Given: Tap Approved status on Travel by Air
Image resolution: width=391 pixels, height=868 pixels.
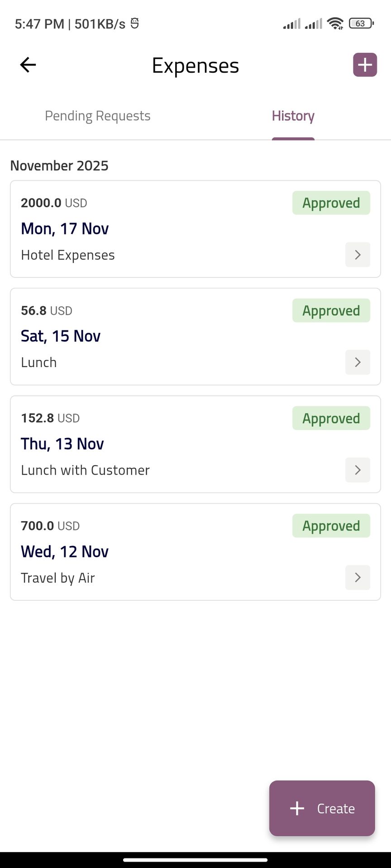Looking at the screenshot, I should tap(331, 526).
